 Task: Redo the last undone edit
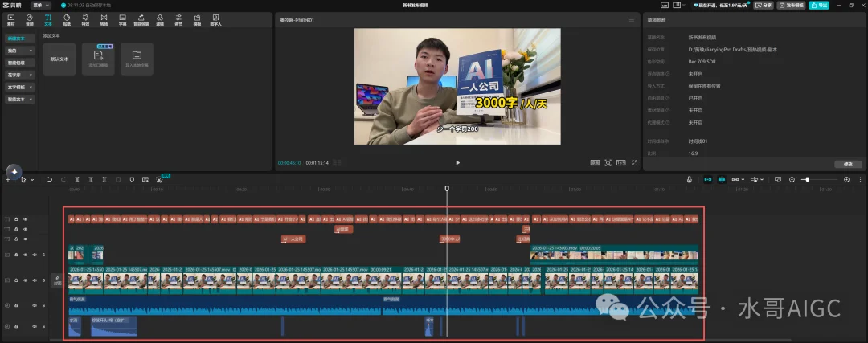click(x=63, y=179)
